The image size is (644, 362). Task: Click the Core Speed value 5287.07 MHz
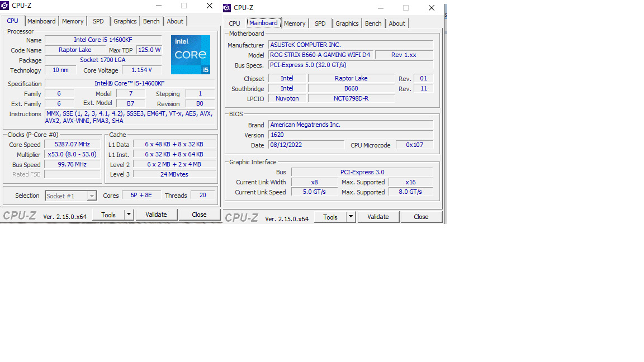(x=72, y=145)
